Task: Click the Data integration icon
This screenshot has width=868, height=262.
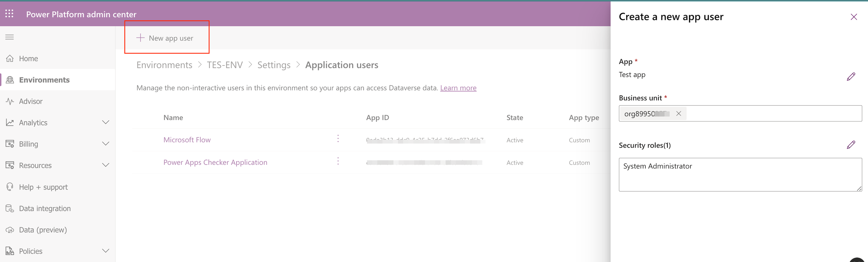Action: (10, 209)
